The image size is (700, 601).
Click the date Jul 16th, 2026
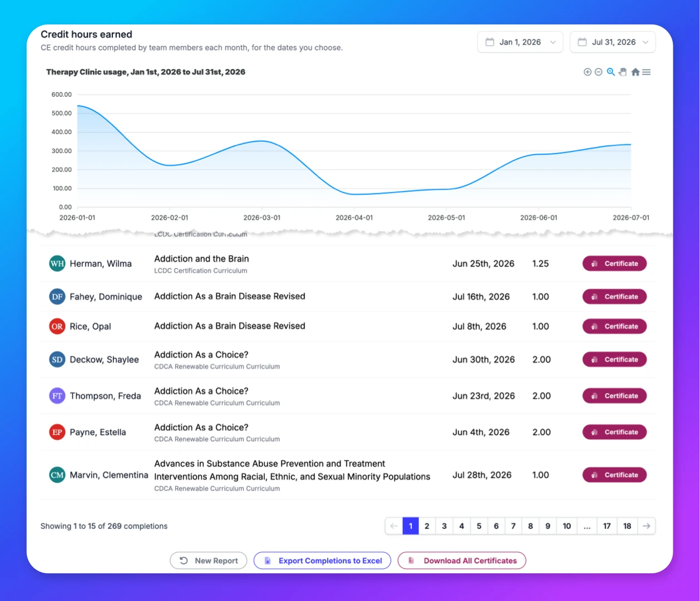pos(481,297)
